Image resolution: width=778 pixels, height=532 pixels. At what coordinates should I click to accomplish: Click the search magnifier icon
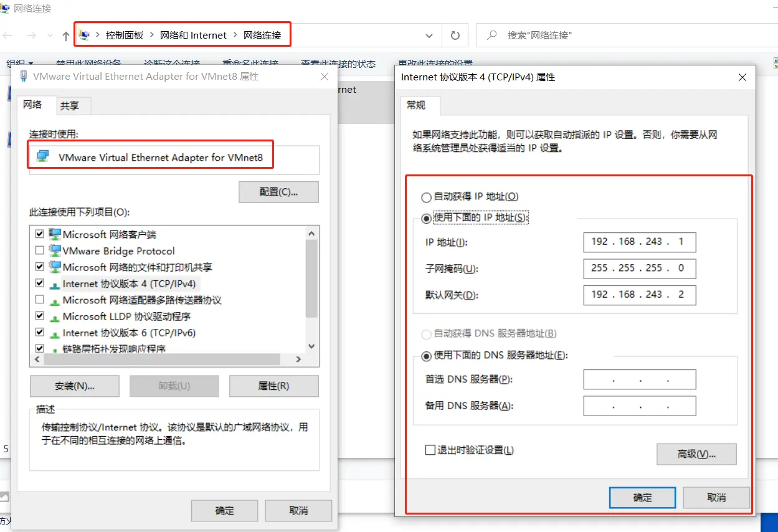click(x=492, y=36)
